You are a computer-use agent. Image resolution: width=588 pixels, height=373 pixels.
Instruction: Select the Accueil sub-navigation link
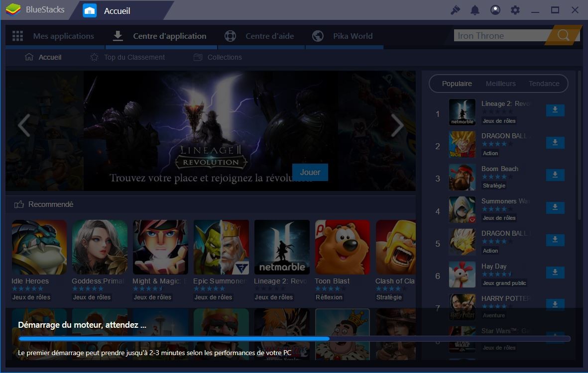coord(43,57)
